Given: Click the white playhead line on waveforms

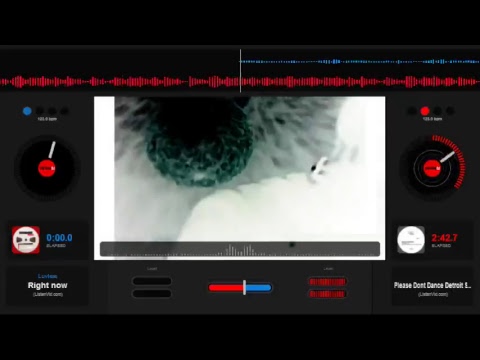Looking at the screenshot, I should 240,71.
